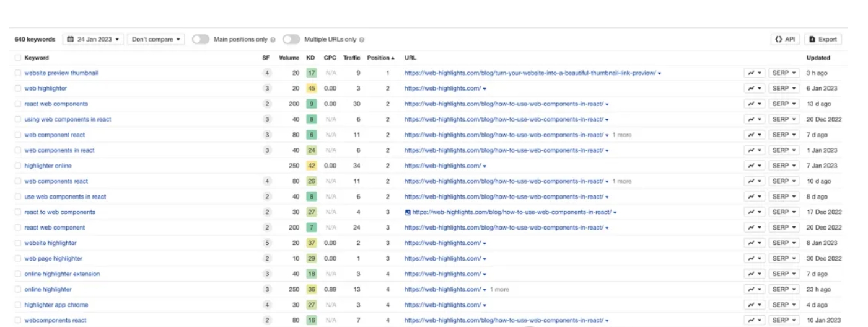
Task: Show trend chart for react web component row
Action: point(754,228)
